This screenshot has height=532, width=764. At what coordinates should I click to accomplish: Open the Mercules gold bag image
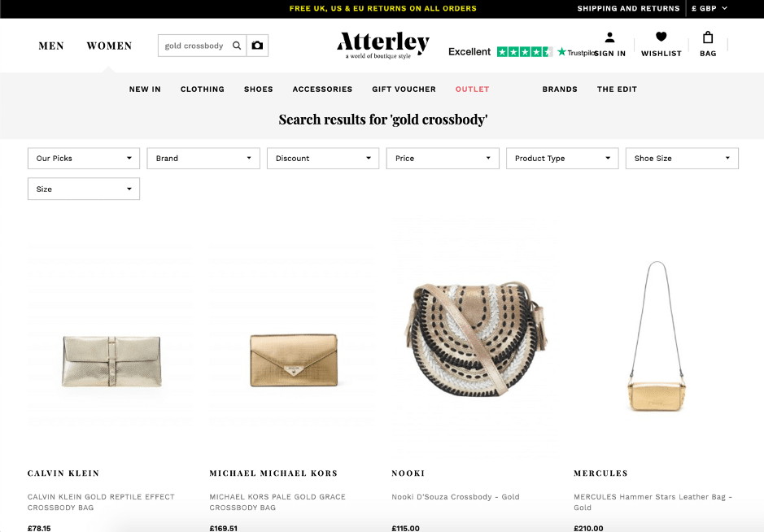click(x=657, y=336)
